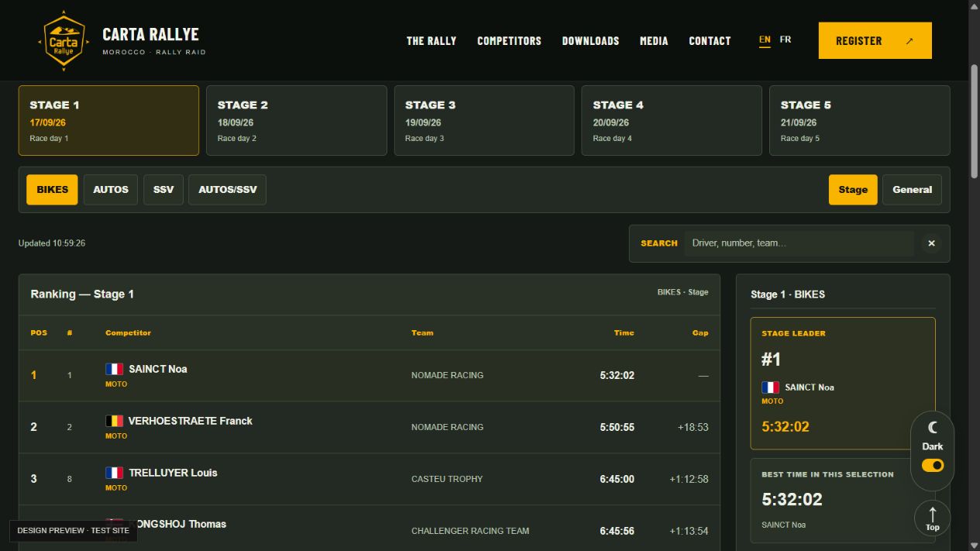Click Updated 10:59:26 timestamp

(52, 243)
